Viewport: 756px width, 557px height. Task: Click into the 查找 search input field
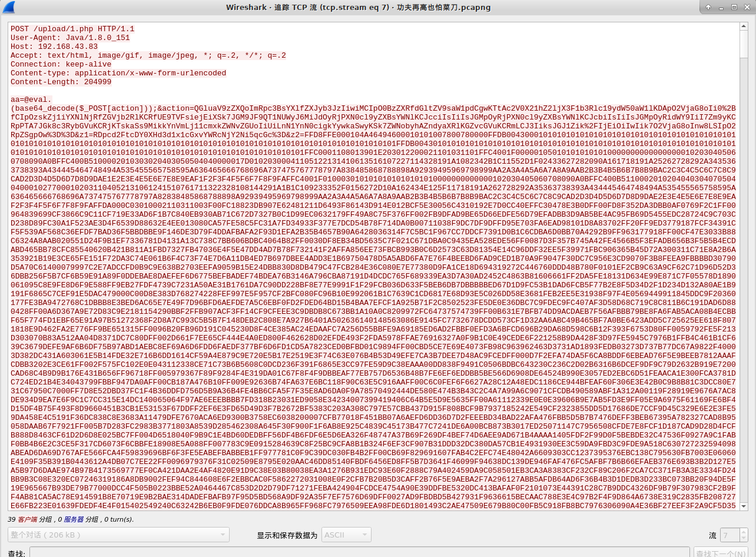359,552
